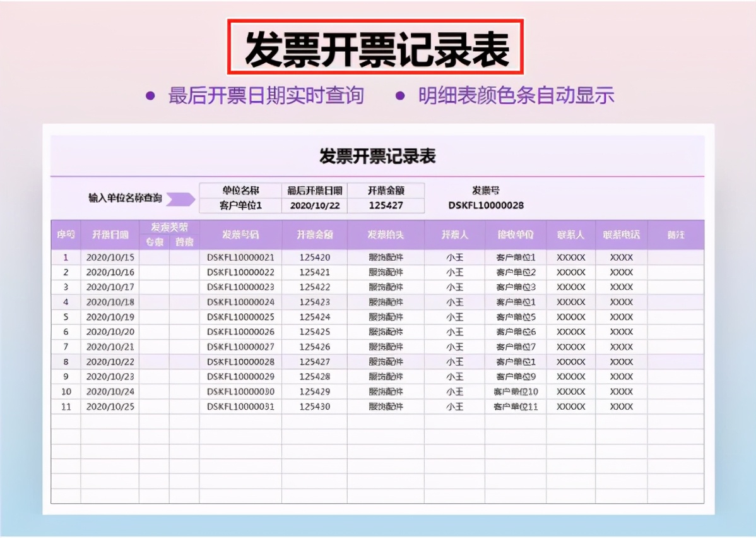Screen dimensions: 756x538
Task: Open the 单位名称 query cell showing 客户单位1
Action: [x=239, y=205]
